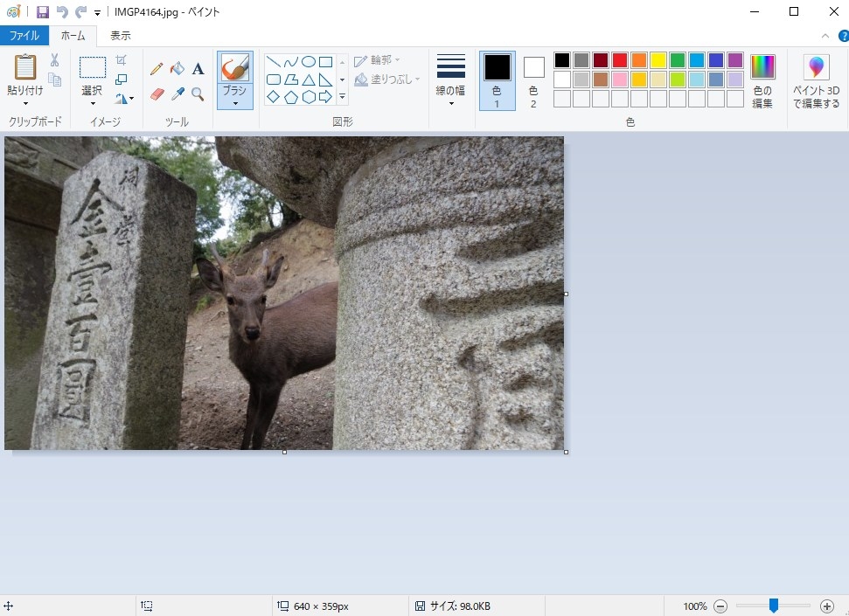Select the Eraser tool

pyautogui.click(x=157, y=93)
